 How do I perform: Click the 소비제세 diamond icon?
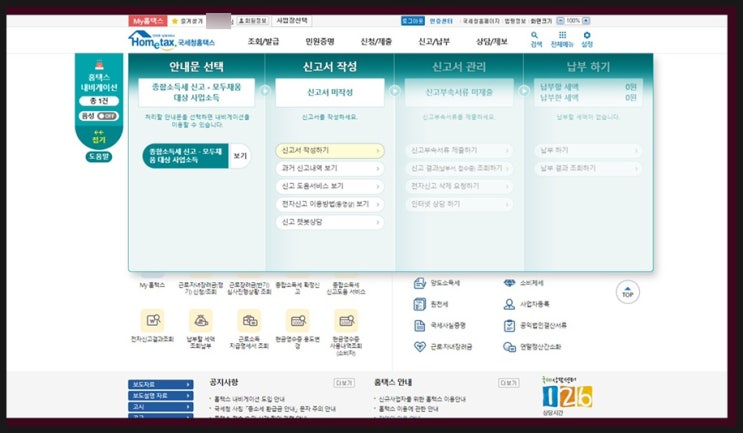(x=509, y=283)
